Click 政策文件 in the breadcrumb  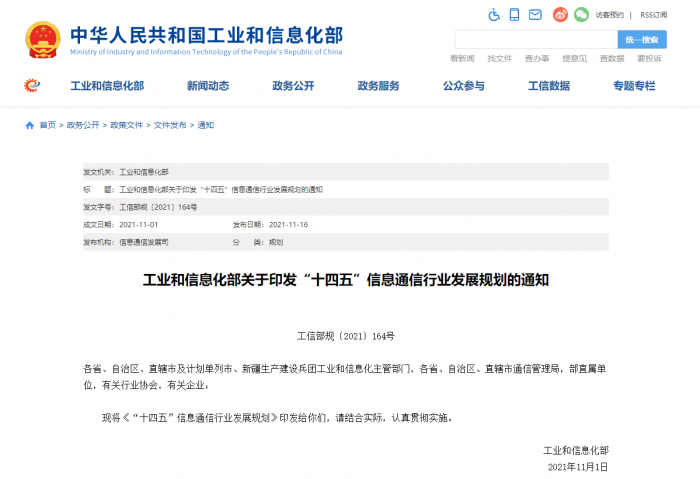(x=126, y=125)
